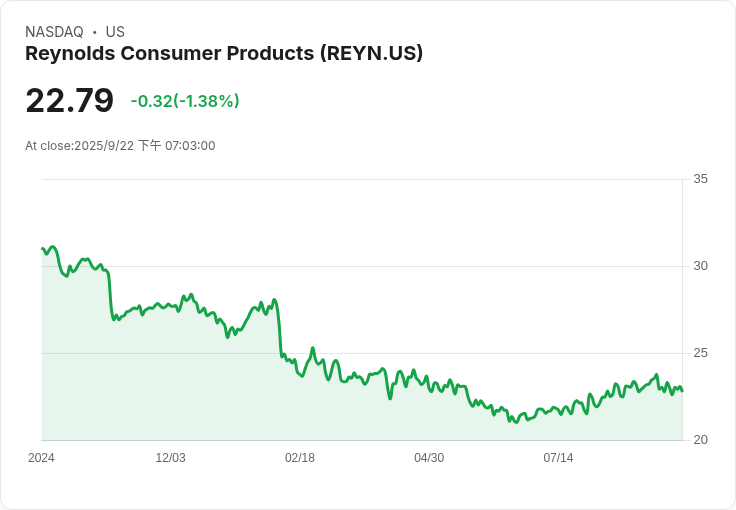Click the NASDAQ exchange label

point(54,32)
